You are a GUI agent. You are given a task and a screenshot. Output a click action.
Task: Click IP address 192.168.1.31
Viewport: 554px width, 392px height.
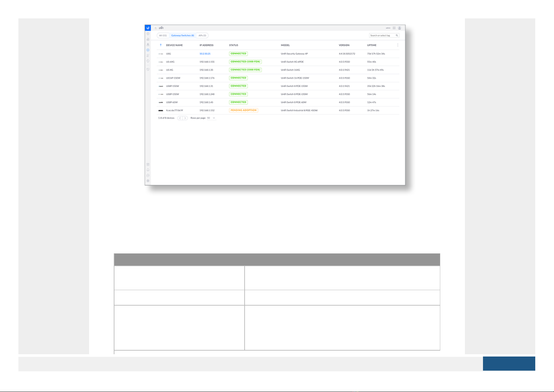(206, 86)
